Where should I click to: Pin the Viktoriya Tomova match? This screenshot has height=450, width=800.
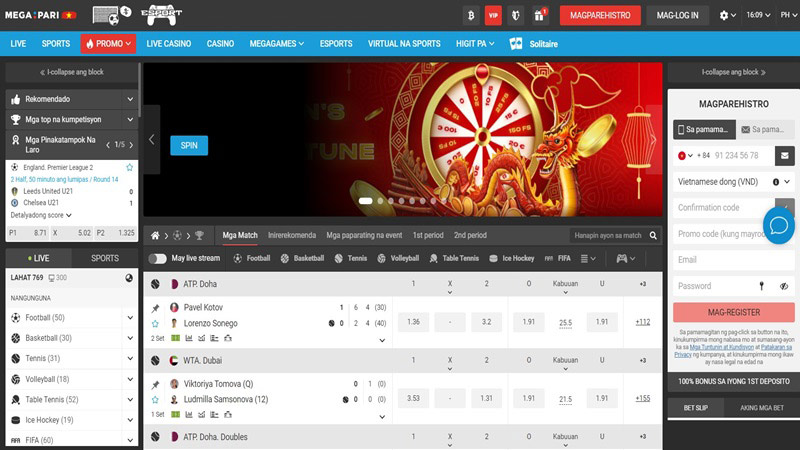coord(155,385)
